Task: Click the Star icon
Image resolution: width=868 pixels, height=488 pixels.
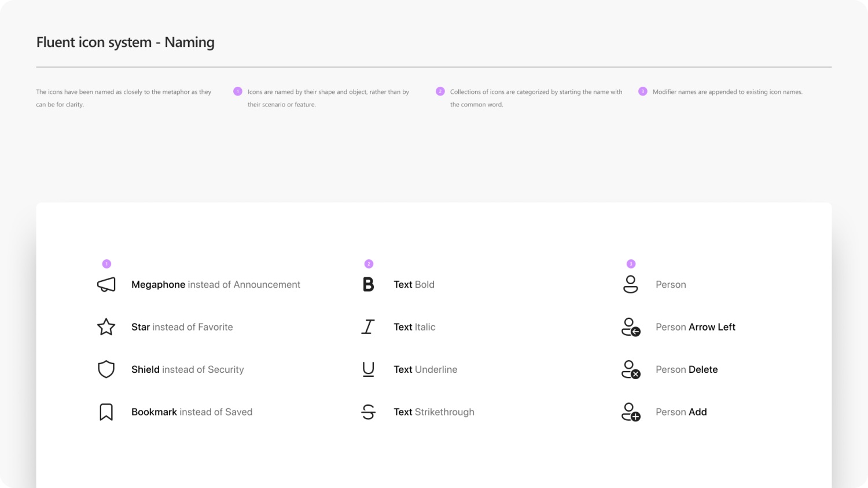Action: coord(106,327)
